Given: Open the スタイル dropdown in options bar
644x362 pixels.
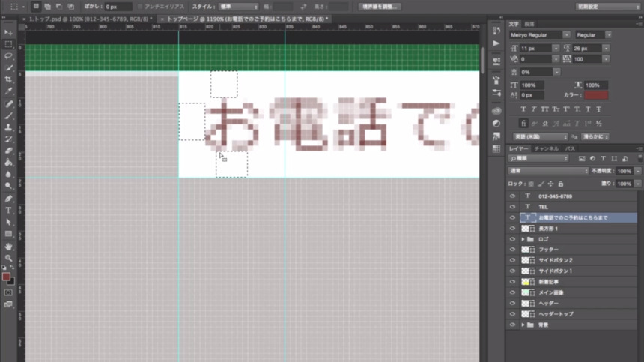Looking at the screenshot, I should 238,7.
